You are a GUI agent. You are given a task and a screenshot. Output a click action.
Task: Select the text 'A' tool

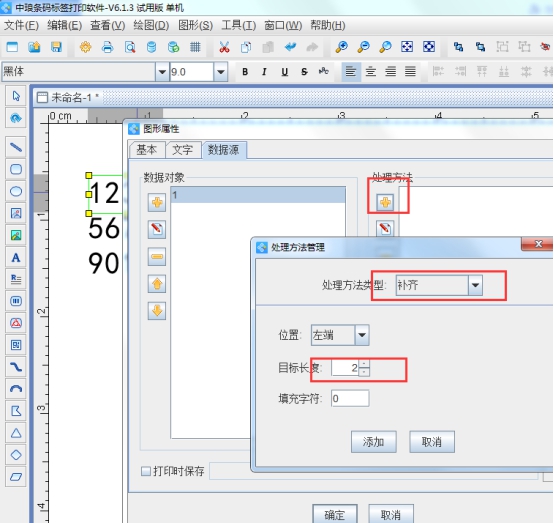[16, 257]
